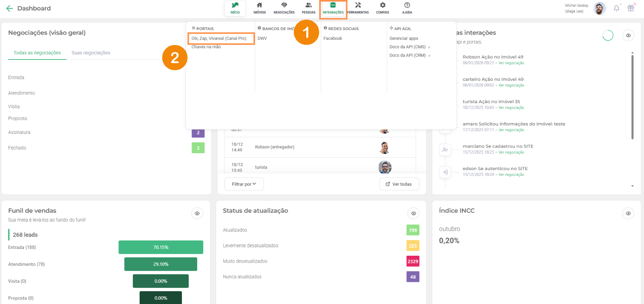Image resolution: width=644 pixels, height=304 pixels.
Task: Toggle visibility of Índice INCC card
Action: [628, 214]
